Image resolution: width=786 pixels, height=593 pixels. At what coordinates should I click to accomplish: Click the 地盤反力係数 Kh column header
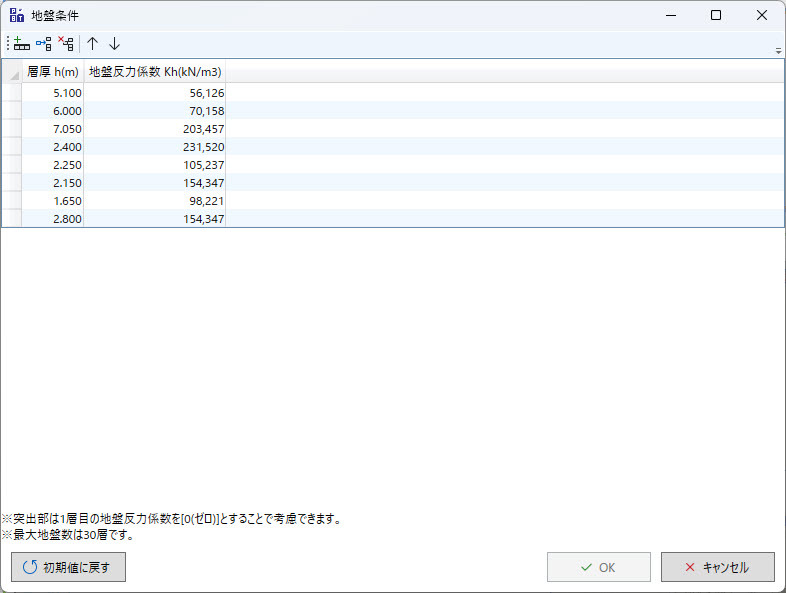coord(155,72)
